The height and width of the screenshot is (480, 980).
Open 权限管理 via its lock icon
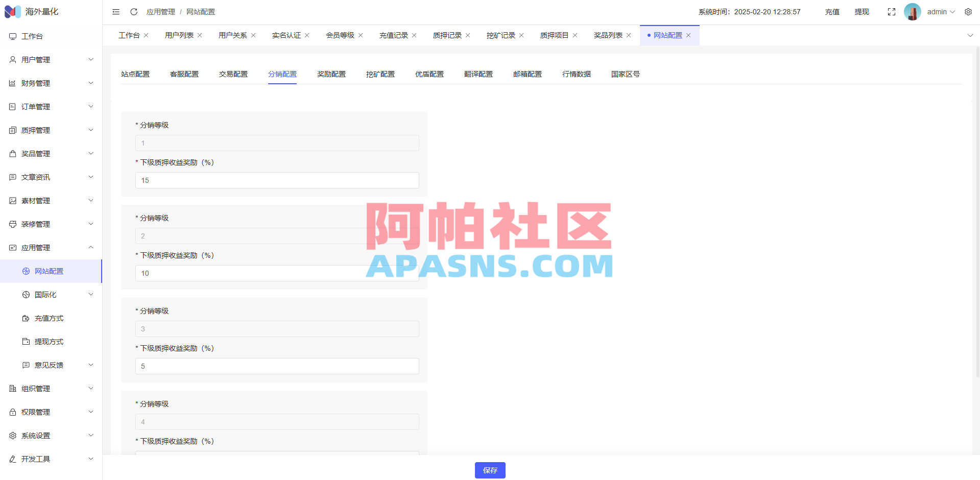click(13, 412)
